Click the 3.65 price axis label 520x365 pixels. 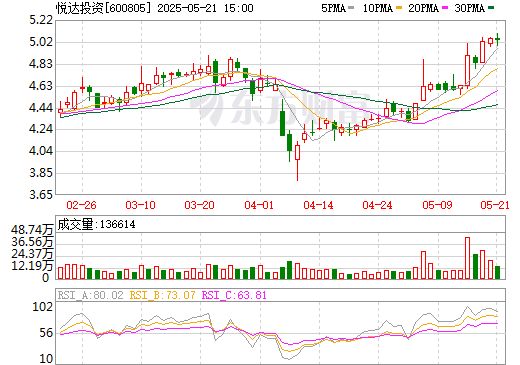41,195
